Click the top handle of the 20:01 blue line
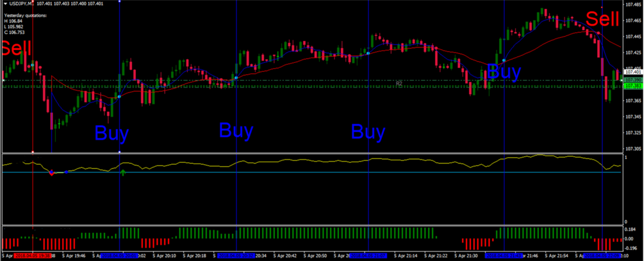 click(120, 1)
